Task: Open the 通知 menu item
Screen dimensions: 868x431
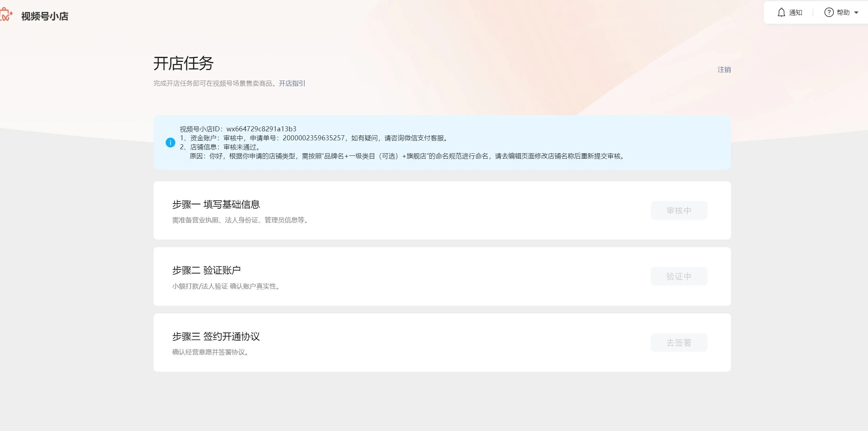Action: [795, 13]
